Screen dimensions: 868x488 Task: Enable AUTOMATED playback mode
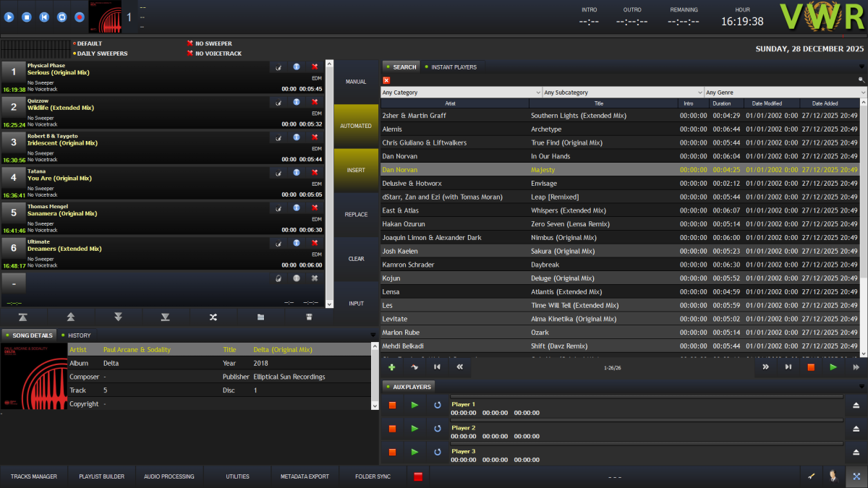(356, 126)
